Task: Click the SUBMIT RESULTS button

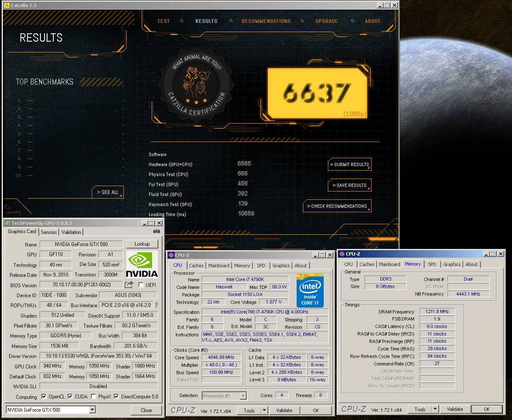Action: tap(350, 164)
